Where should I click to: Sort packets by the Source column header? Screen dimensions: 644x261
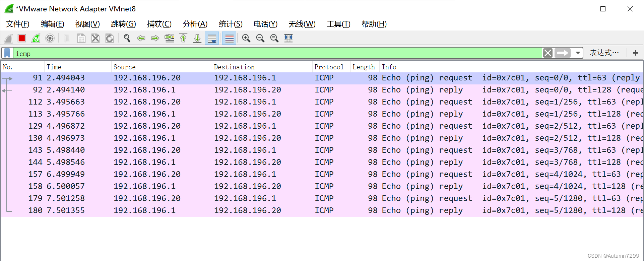162,67
